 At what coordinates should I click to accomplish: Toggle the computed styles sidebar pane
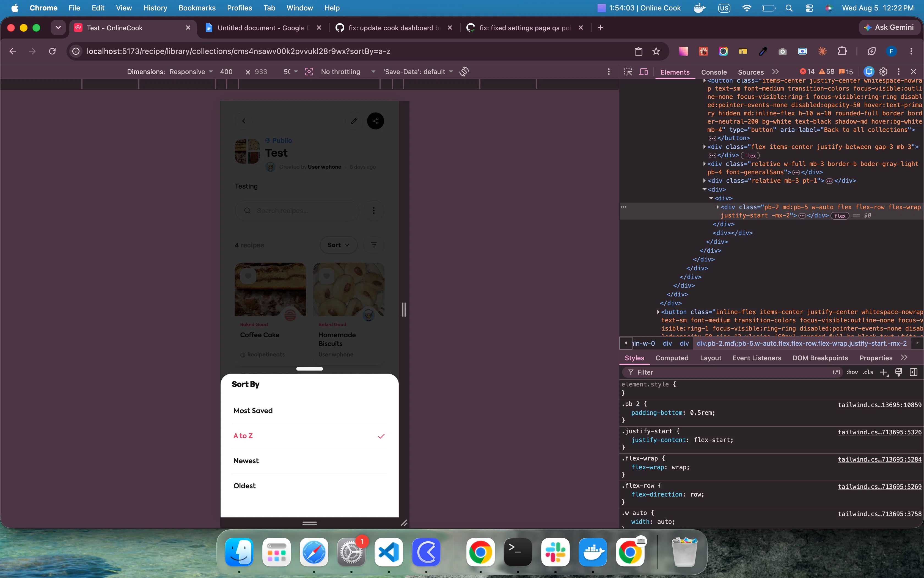[914, 372]
